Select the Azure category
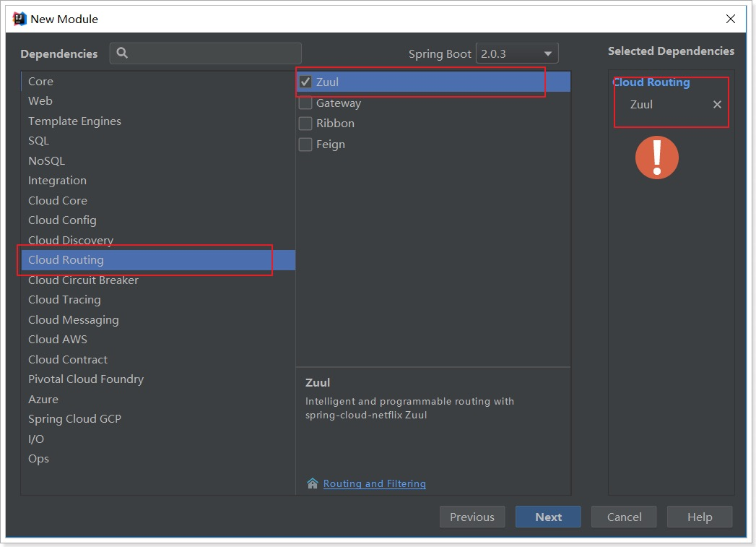 [x=158, y=400]
